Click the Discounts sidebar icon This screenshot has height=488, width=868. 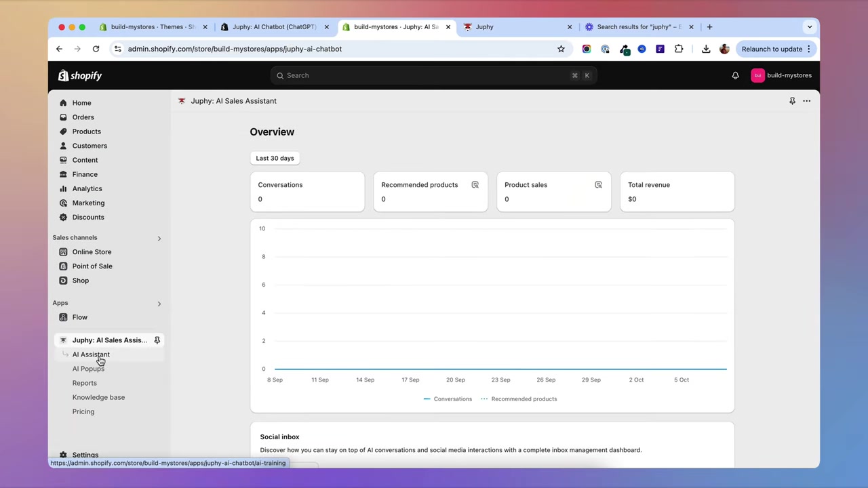(x=63, y=217)
